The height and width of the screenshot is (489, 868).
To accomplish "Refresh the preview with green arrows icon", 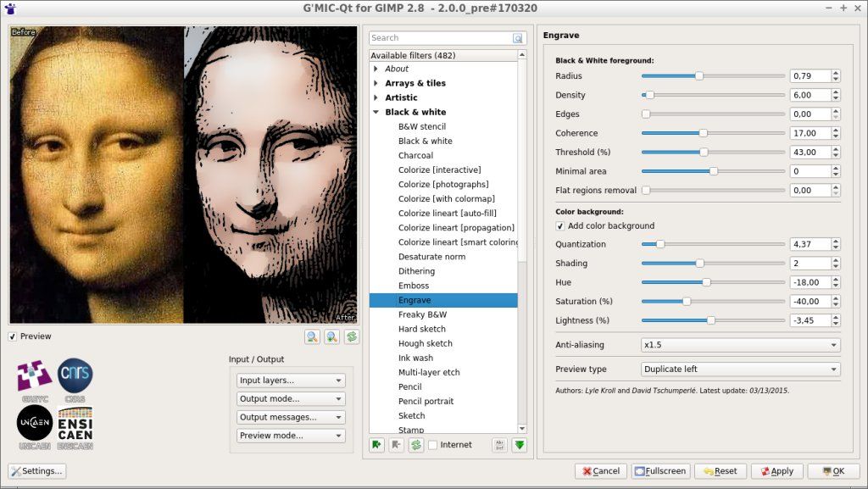I will pyautogui.click(x=352, y=337).
